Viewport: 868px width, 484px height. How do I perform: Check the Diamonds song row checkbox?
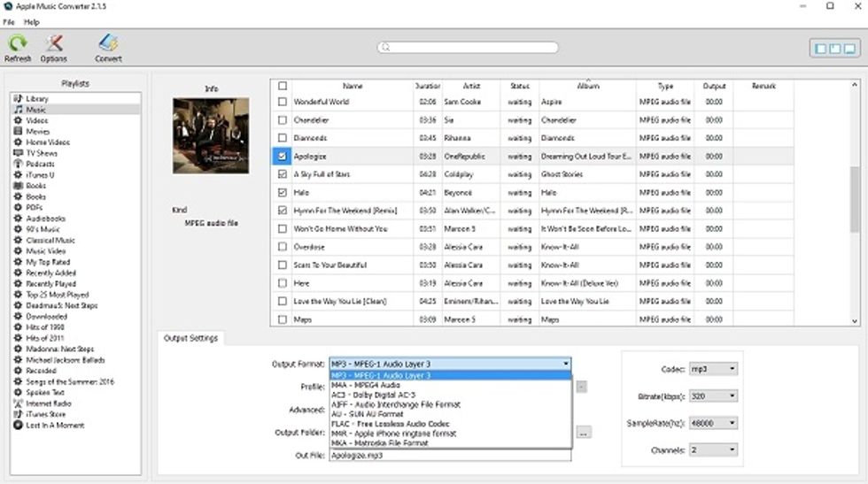point(283,138)
